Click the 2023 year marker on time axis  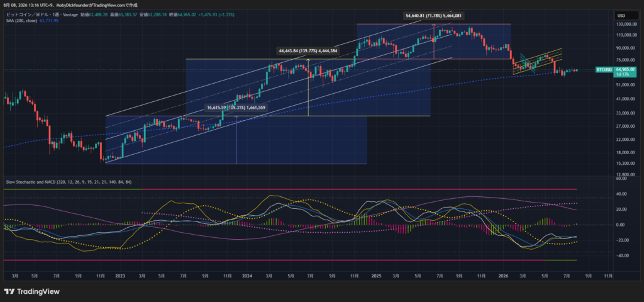pos(120,276)
